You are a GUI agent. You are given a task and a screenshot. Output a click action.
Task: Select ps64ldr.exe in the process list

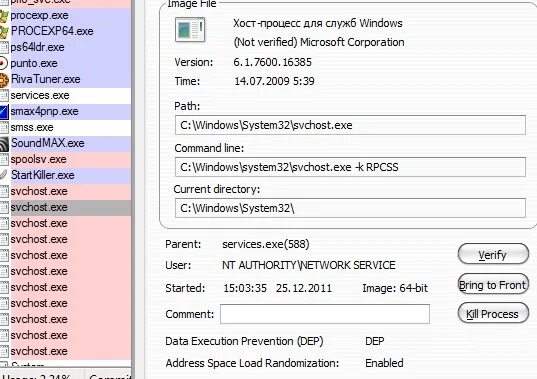[65, 47]
